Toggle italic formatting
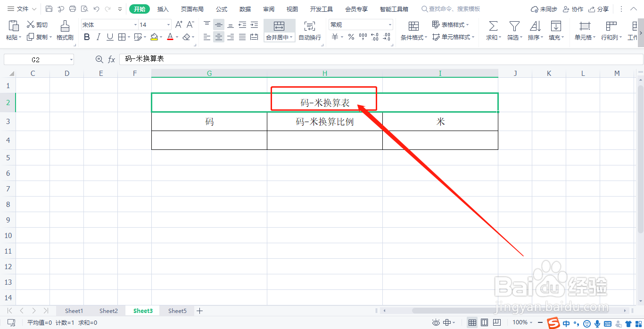644x329 pixels. pyautogui.click(x=98, y=37)
